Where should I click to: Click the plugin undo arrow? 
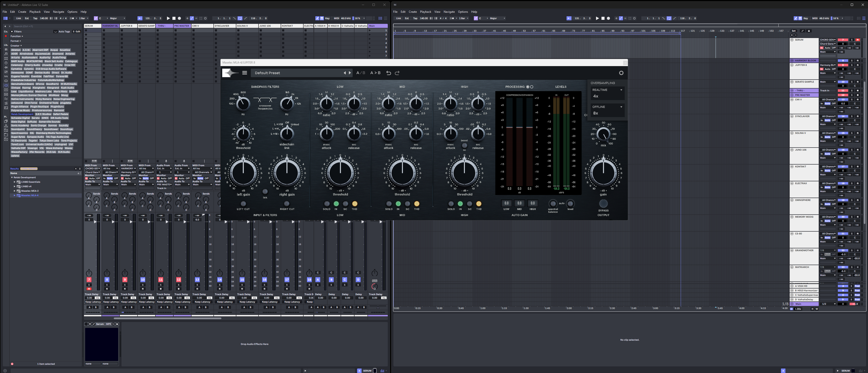[x=388, y=73]
